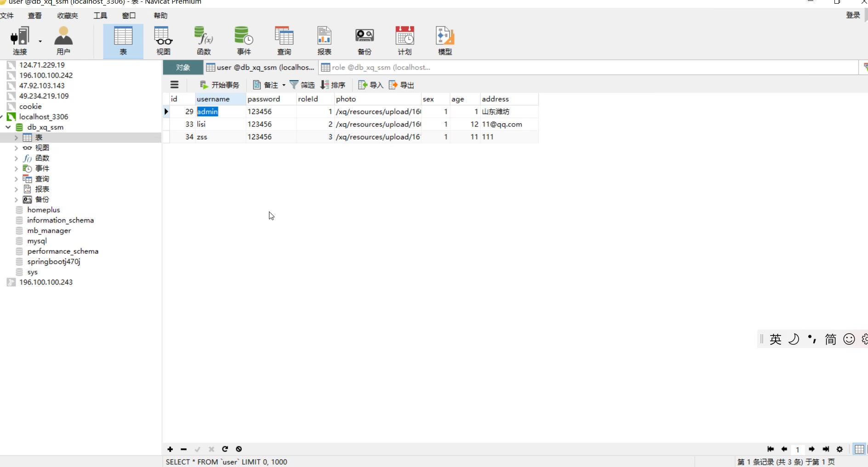This screenshot has width=868, height=467.
Task: Click the 排序 sort button
Action: tap(333, 85)
